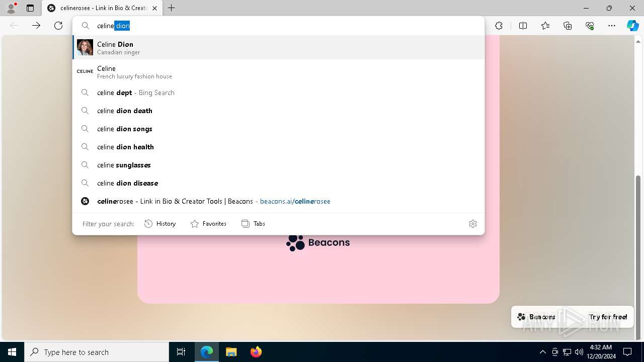Choose 'celine dion disease' suggestion
The width and height of the screenshot is (644, 362).
(x=278, y=183)
